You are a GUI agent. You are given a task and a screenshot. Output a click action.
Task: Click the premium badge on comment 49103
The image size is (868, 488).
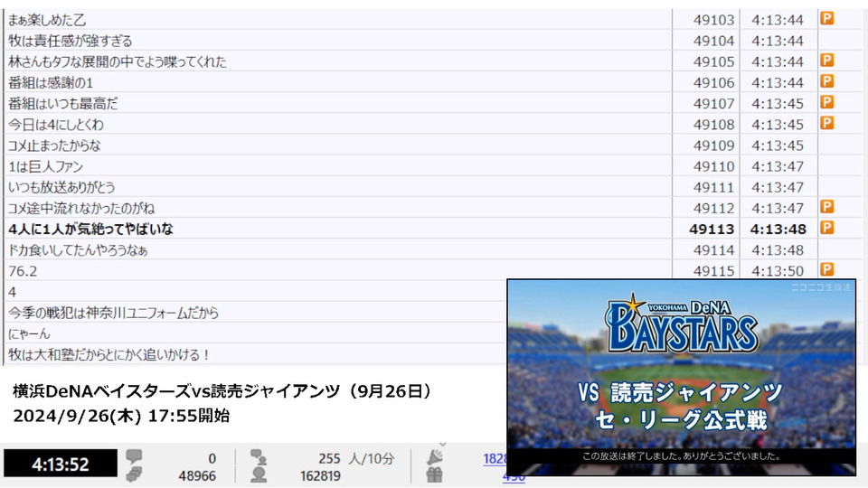tap(826, 18)
